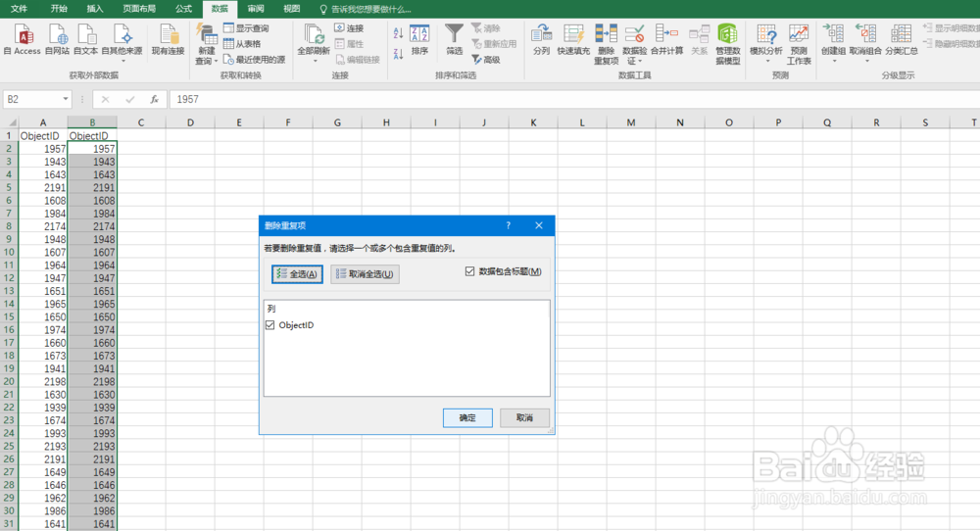This screenshot has height=531, width=980.
Task: Click 显示查询 (Show Queries)
Action: [246, 28]
